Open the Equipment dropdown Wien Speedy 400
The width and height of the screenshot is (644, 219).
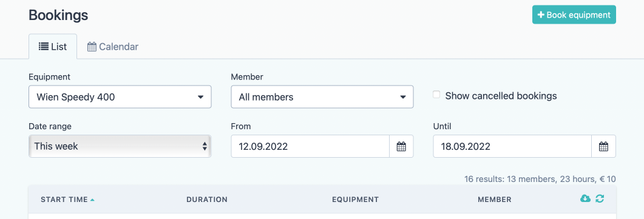pos(120,97)
